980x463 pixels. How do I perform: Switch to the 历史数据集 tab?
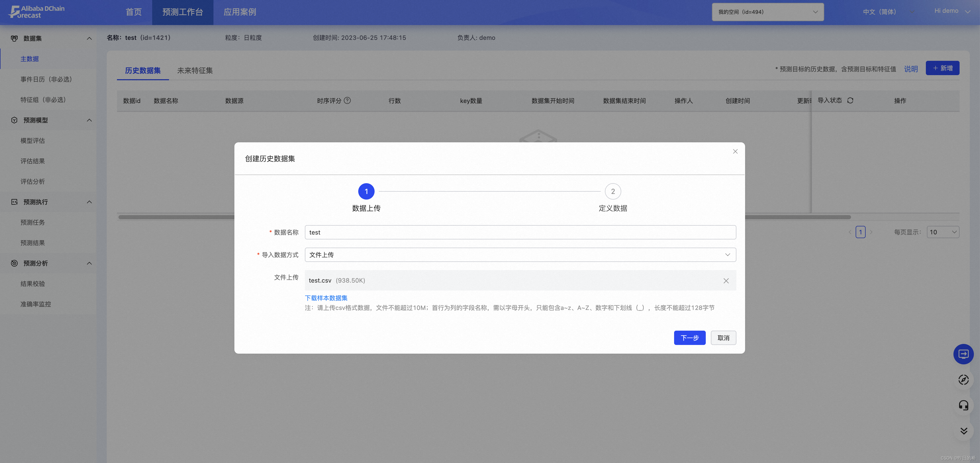point(143,71)
